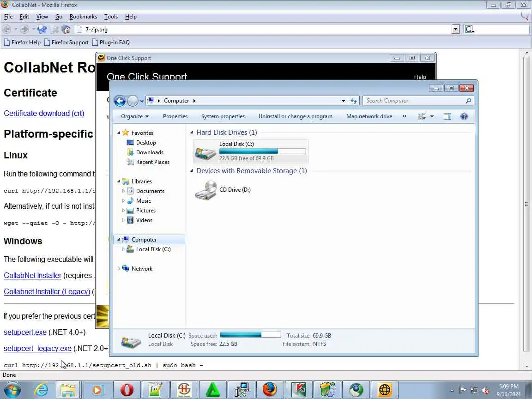Open Firefox URL bar dropdown arrow

click(455, 30)
